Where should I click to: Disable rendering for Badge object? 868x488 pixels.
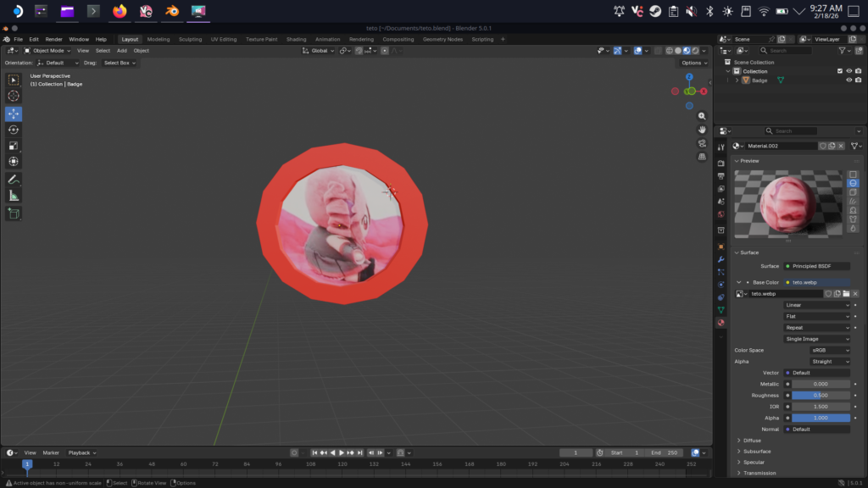(858, 80)
